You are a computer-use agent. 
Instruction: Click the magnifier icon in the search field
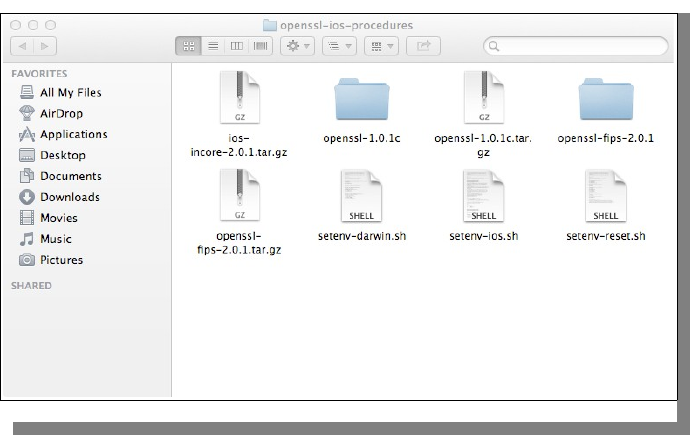tap(494, 46)
